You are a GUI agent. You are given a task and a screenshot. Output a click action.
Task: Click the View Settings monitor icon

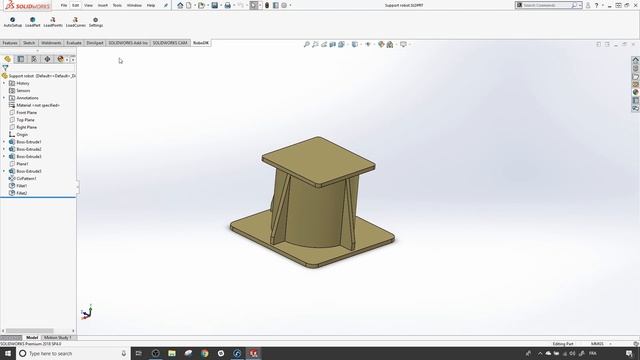pos(403,44)
